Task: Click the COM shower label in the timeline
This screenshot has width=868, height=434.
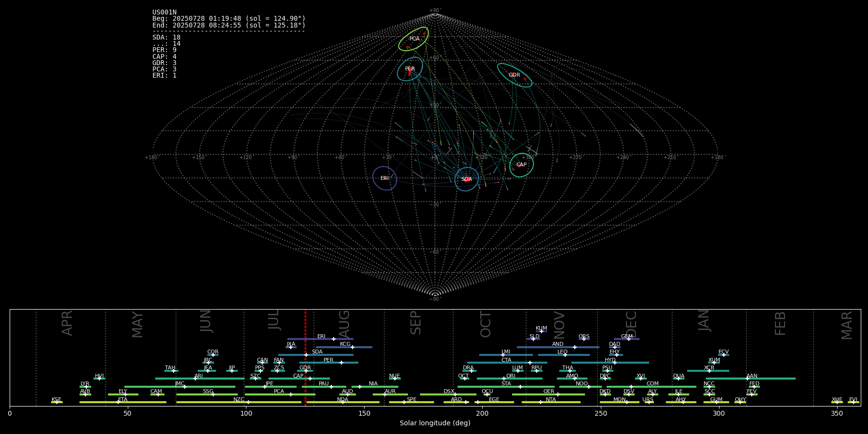Action: (652, 383)
